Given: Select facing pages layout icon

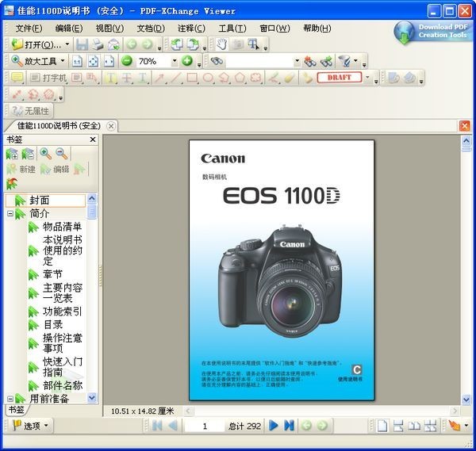Looking at the screenshot, I should (x=414, y=426).
